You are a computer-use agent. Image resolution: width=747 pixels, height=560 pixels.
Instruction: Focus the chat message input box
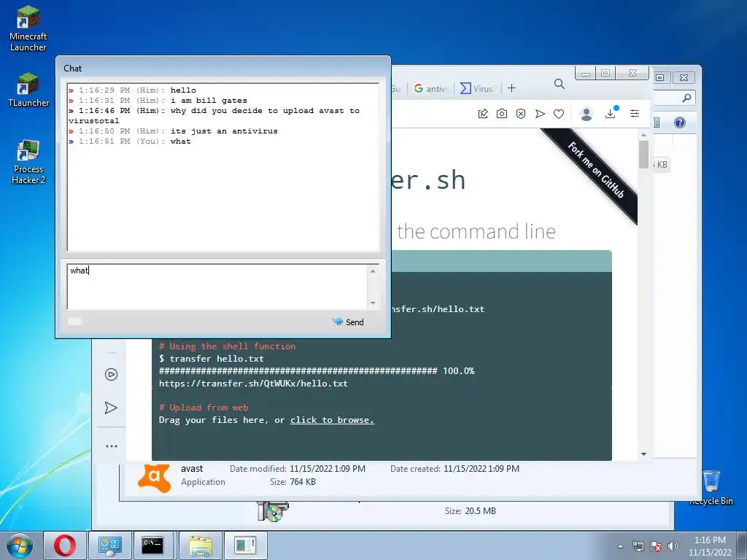coord(218,287)
